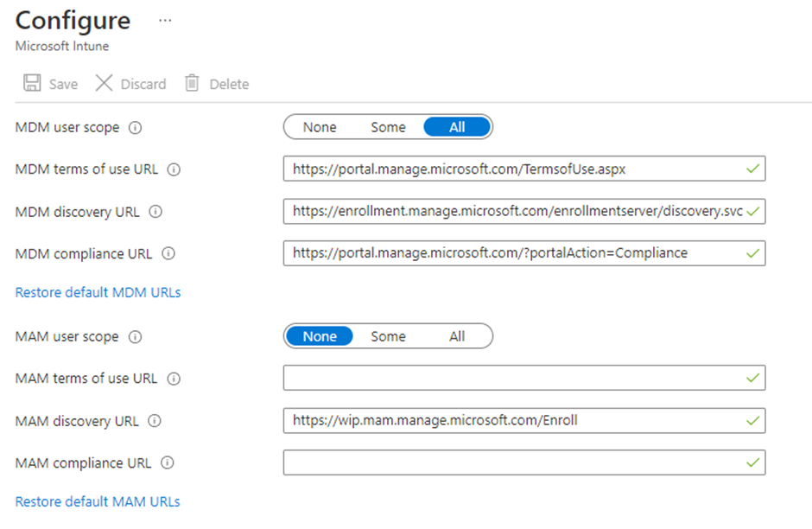The image size is (812, 529).
Task: Set MAM user scope to All
Action: (457, 336)
